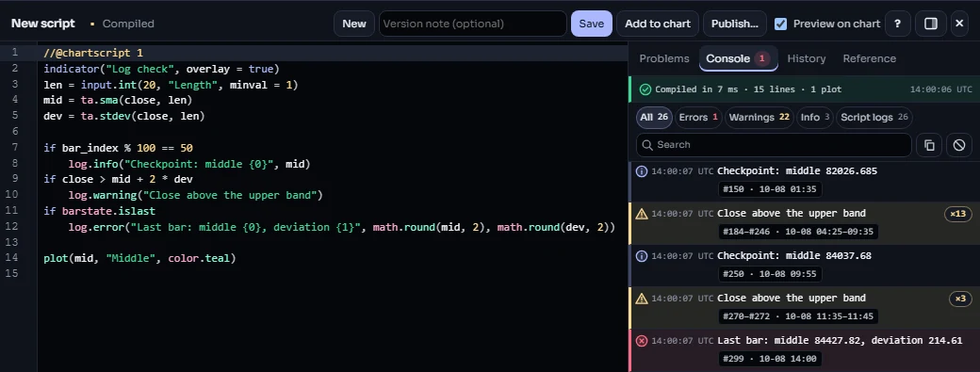Screen dimensions: 980x372
Task: Switch to the Console tab
Action: coord(738,58)
